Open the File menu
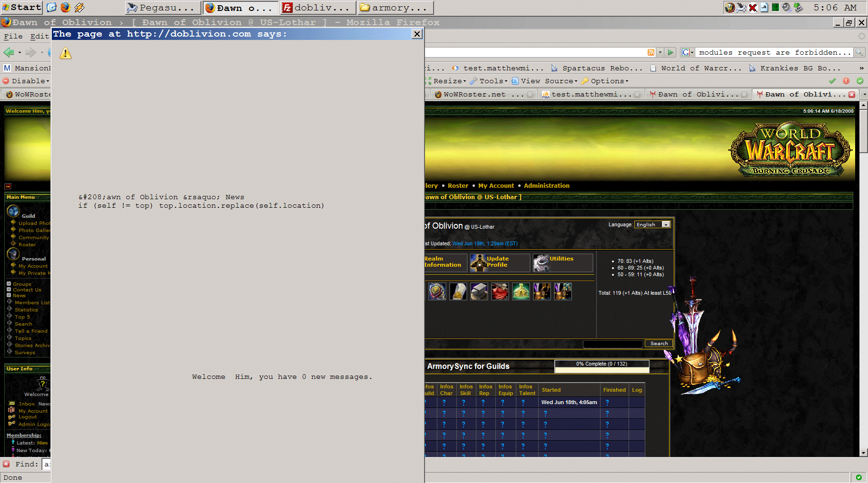 point(13,36)
